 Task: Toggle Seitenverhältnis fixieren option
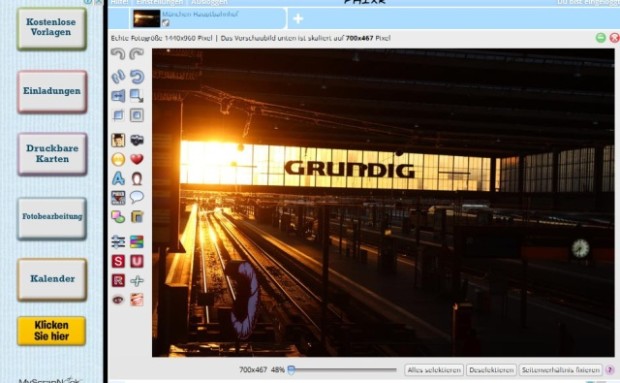[x=561, y=370]
